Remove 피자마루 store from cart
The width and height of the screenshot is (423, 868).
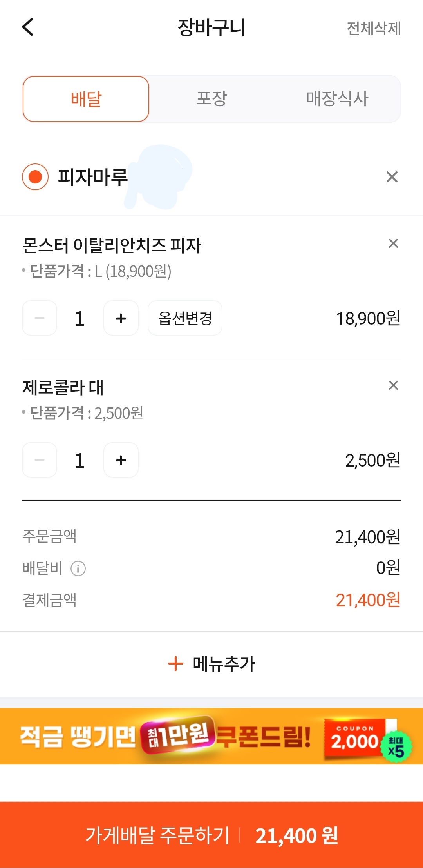pyautogui.click(x=392, y=177)
